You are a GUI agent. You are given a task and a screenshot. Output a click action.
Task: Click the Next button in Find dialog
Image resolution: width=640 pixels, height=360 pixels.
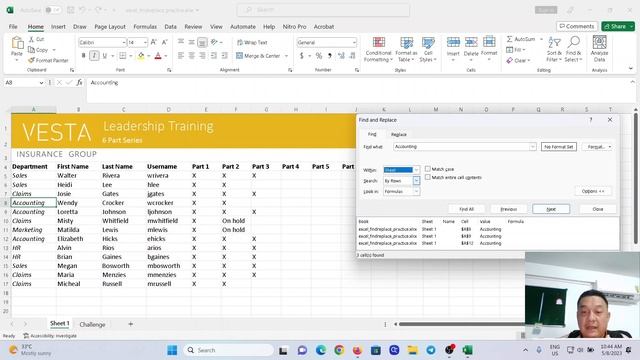[x=551, y=209]
